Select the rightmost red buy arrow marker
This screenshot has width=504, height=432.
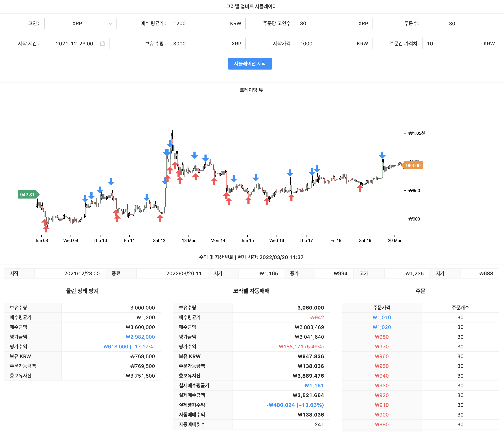pyautogui.click(x=360, y=188)
